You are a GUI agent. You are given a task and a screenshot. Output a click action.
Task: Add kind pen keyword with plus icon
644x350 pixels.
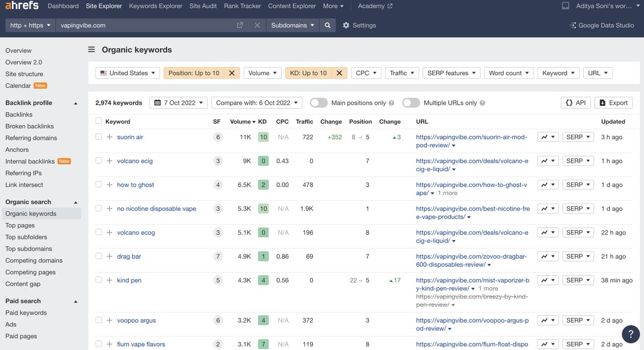click(x=109, y=280)
